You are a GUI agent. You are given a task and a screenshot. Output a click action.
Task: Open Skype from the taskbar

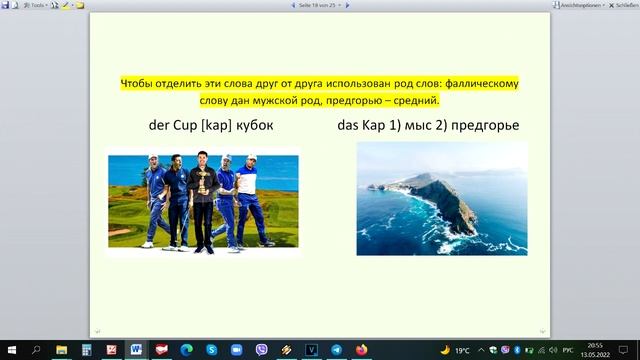(211, 350)
